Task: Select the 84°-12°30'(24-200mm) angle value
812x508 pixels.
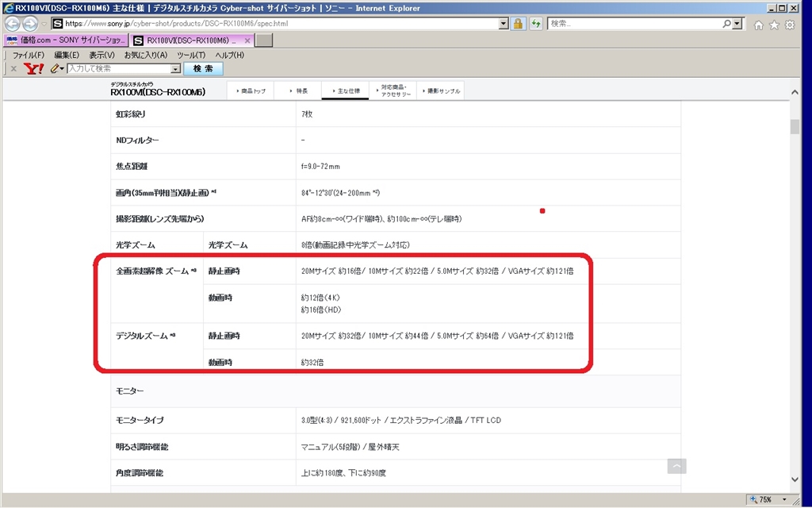Action: [341, 193]
